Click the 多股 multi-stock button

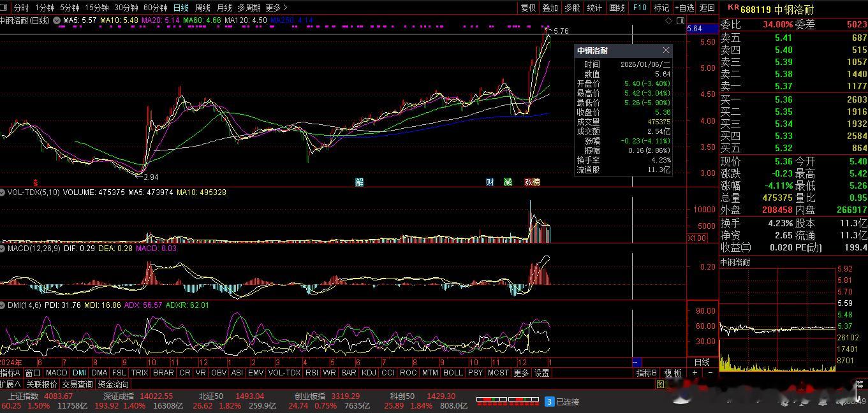point(572,8)
